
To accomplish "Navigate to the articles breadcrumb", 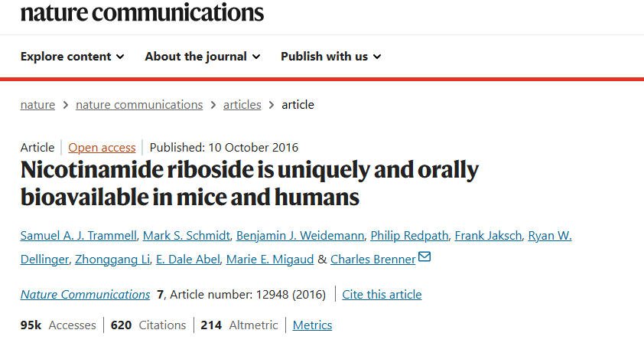I will pos(242,105).
